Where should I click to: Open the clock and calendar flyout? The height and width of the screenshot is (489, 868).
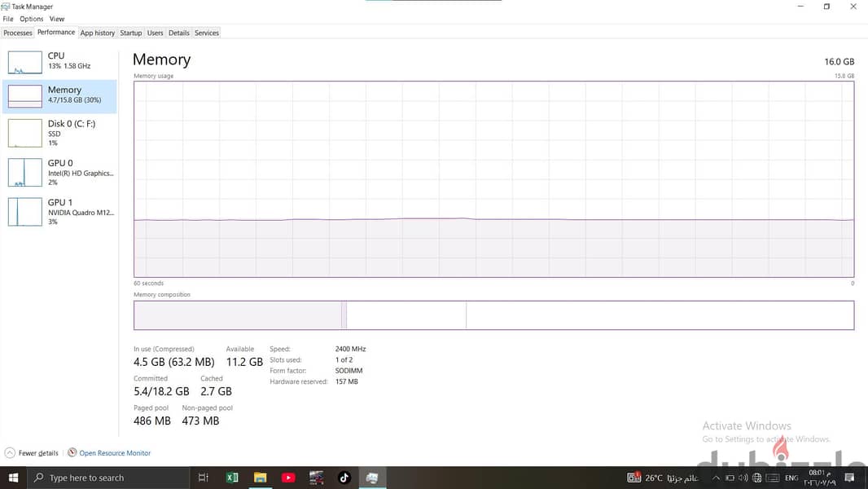pos(820,478)
